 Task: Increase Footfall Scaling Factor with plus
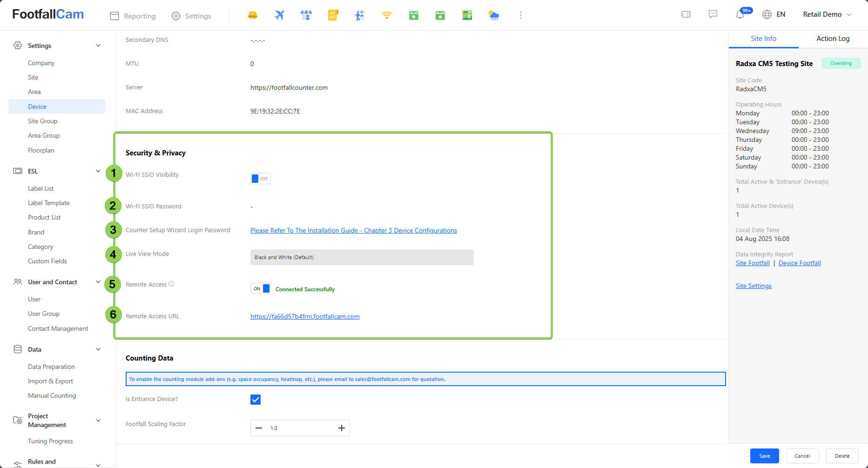pyautogui.click(x=342, y=428)
